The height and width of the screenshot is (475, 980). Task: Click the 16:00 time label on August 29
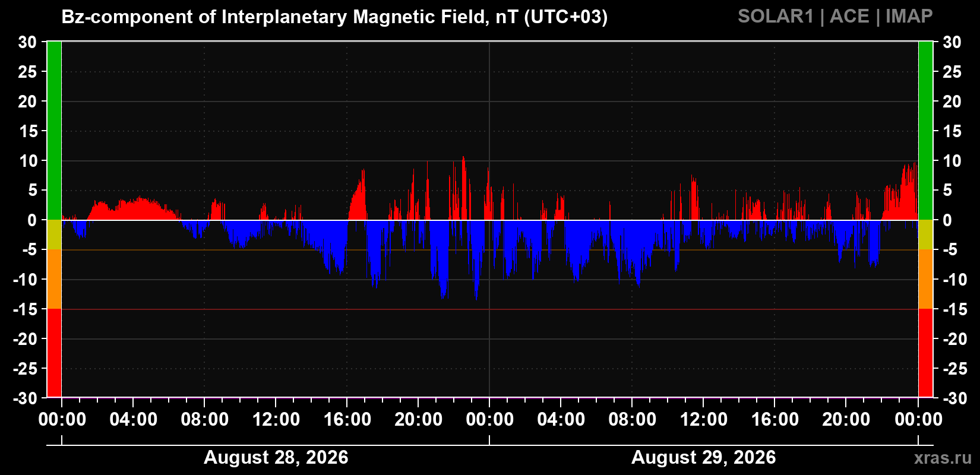(x=775, y=420)
